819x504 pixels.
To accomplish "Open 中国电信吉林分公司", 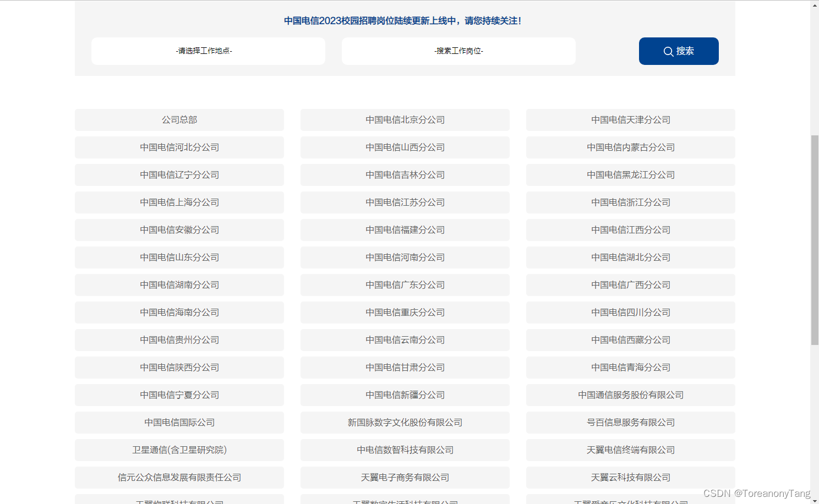I will (405, 175).
